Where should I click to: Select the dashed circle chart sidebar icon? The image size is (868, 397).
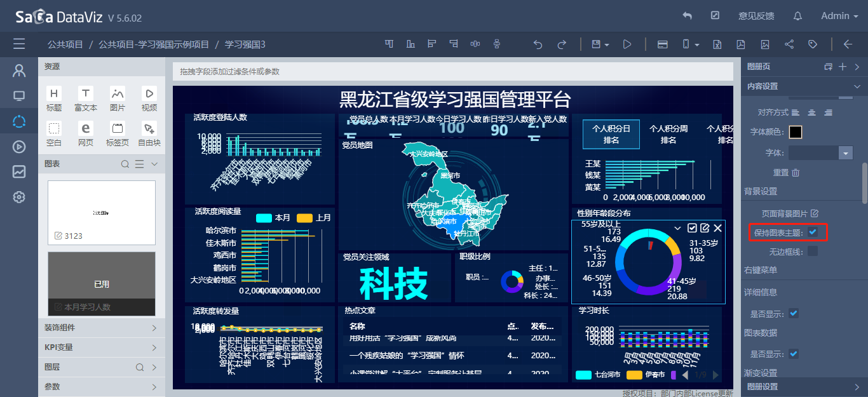[19, 121]
